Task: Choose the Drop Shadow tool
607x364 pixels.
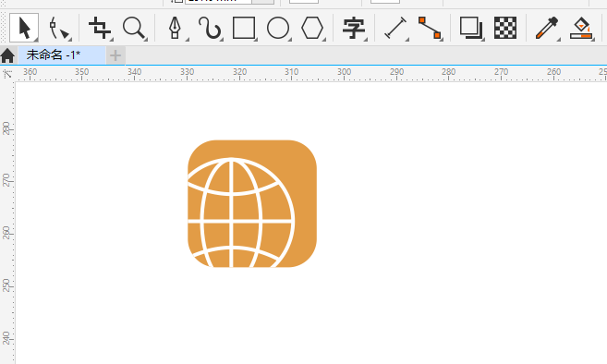Action: (x=471, y=28)
